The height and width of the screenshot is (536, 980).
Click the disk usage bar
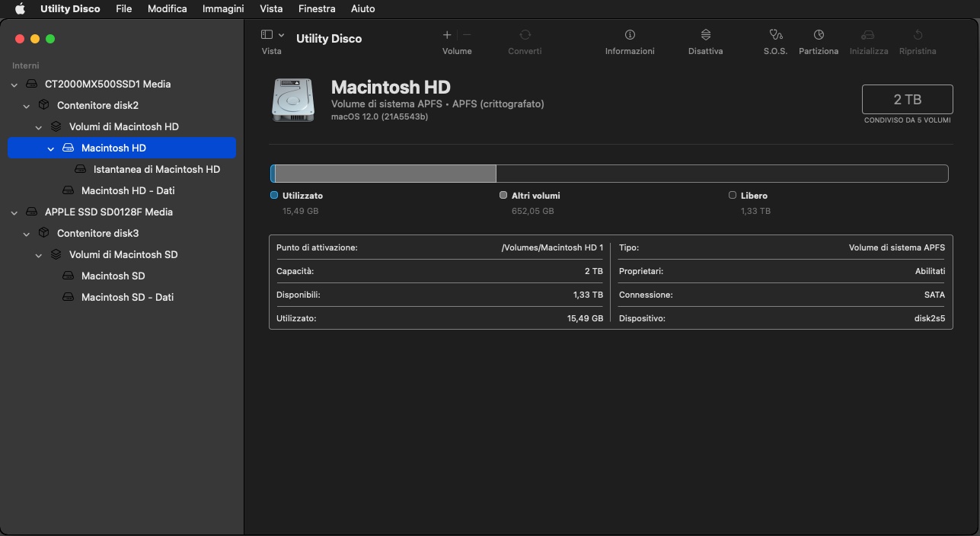click(x=609, y=174)
